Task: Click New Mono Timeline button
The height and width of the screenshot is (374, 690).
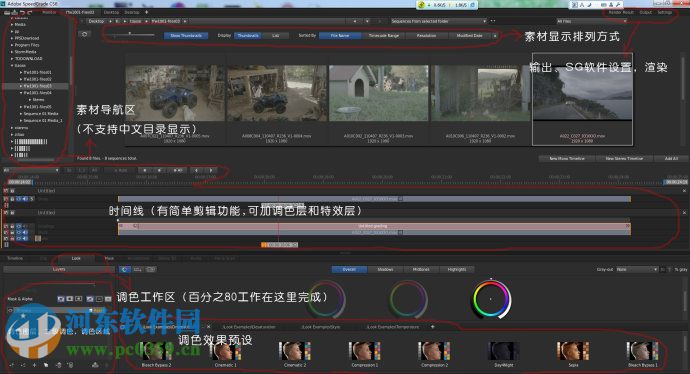Action: point(567,158)
